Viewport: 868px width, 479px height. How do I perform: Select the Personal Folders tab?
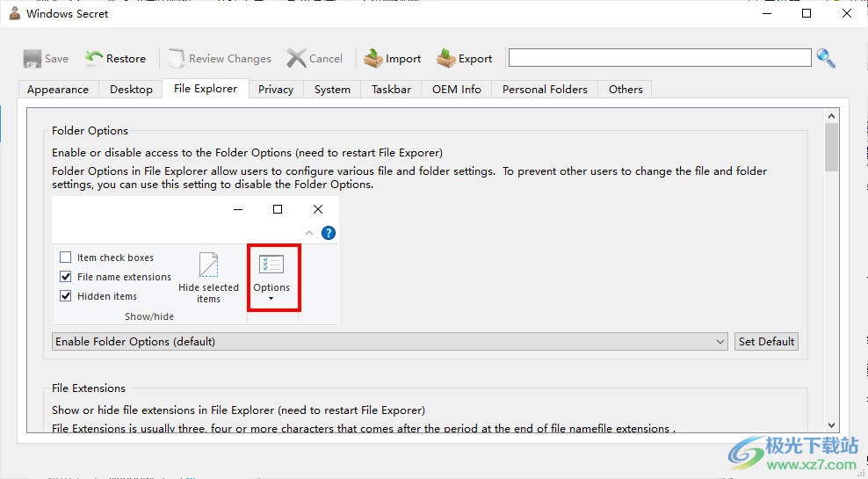[545, 90]
